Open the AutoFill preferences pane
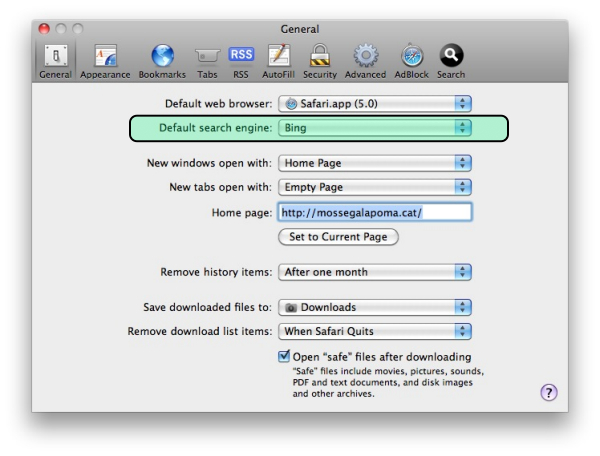 (x=278, y=61)
